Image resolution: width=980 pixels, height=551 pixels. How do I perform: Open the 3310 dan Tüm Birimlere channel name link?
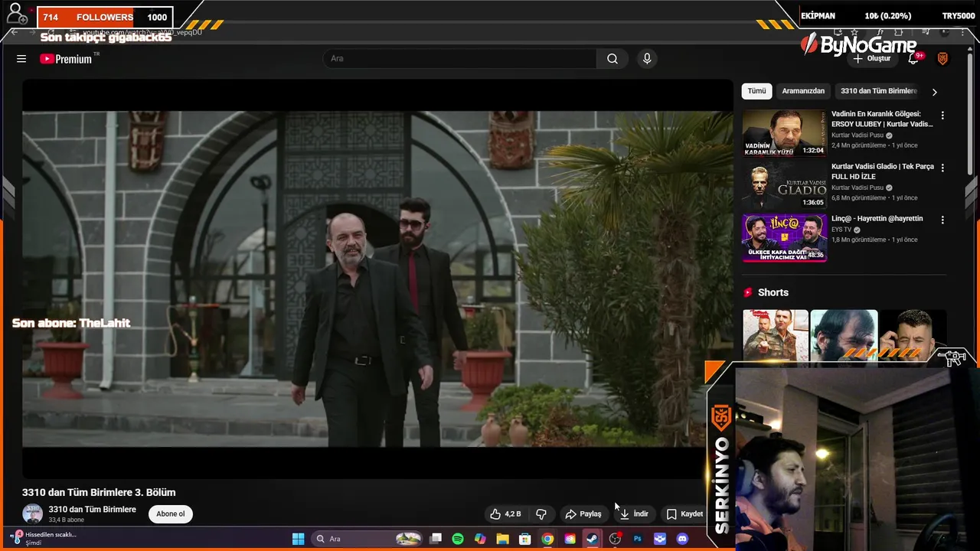93,510
